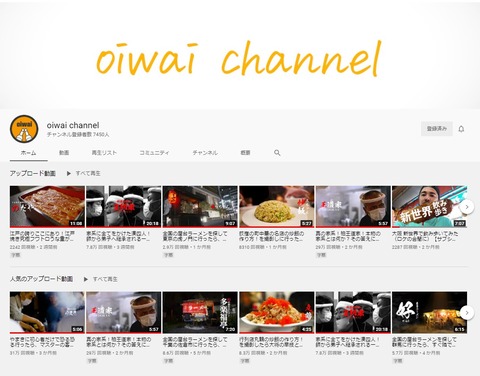The image size is (480, 376).
Task: Click the アップロード動画 section heading
Action: point(32,173)
